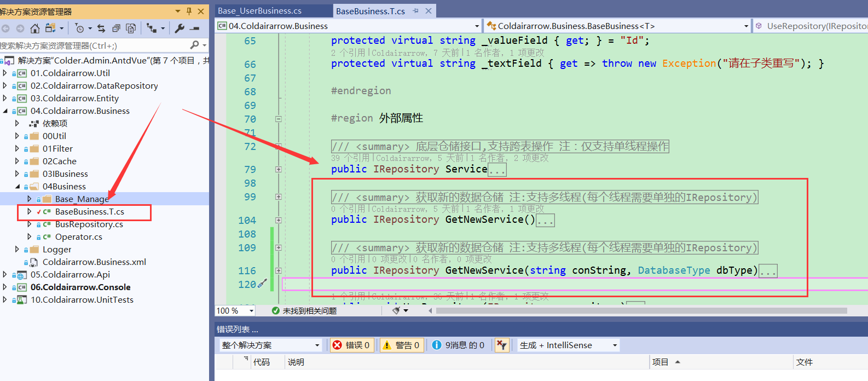868x381 pixels.
Task: Open the pending changes filter clock icon
Action: click(x=80, y=28)
